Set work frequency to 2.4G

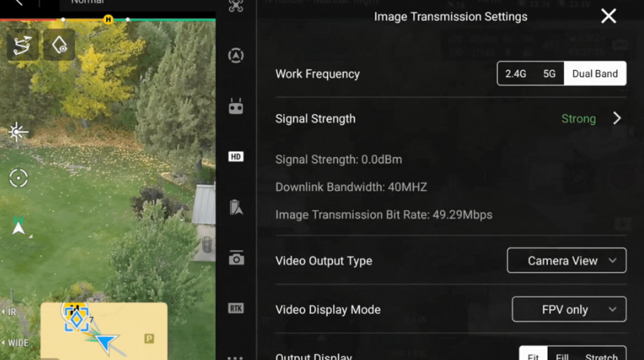(516, 74)
